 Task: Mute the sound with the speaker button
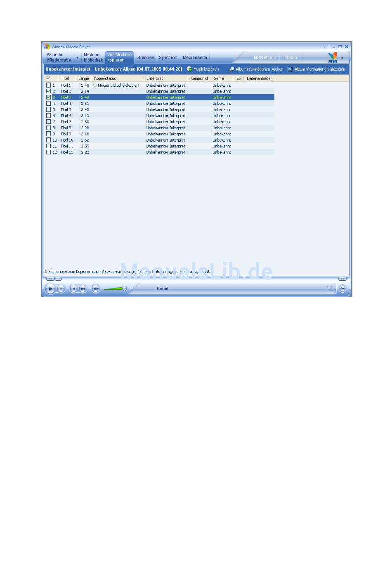(x=96, y=289)
